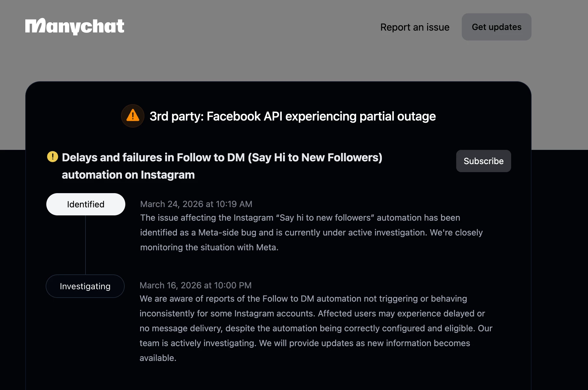
Task: Click the Identified status badge
Action: click(86, 204)
